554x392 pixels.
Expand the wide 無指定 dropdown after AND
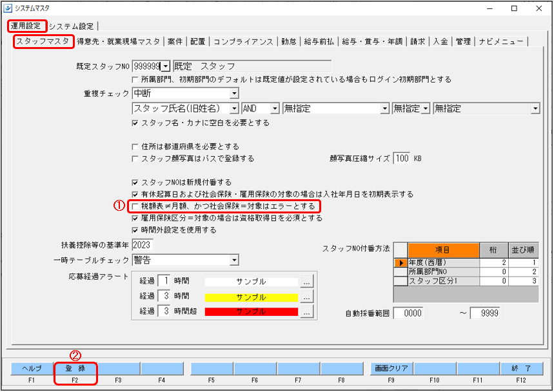[385, 109]
